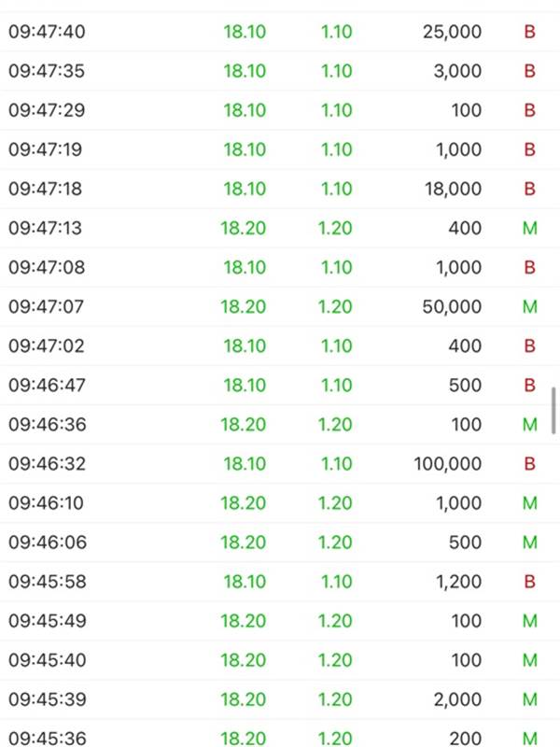560x747 pixels.
Task: Select the 09:46:47 trade row
Action: pyautogui.click(x=280, y=385)
